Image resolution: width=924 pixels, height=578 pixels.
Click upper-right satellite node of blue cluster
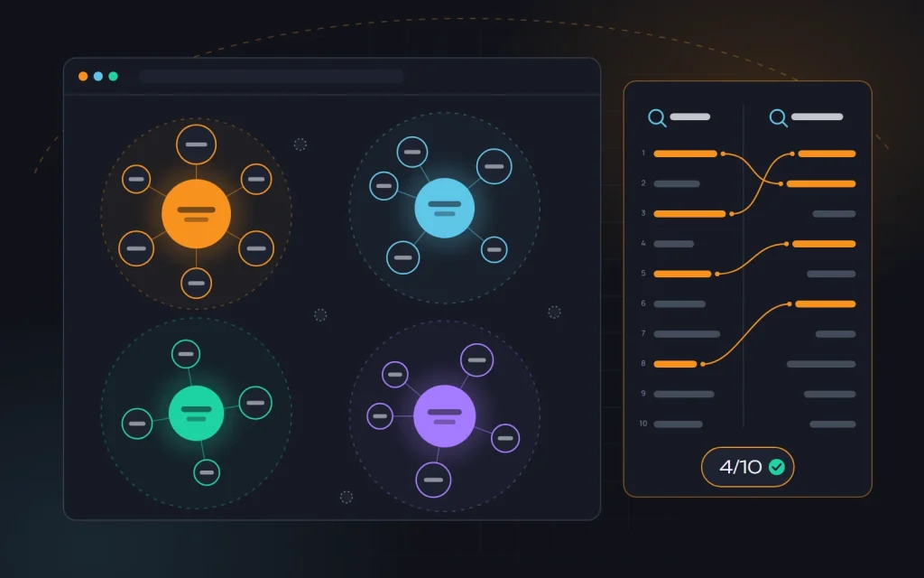point(494,166)
